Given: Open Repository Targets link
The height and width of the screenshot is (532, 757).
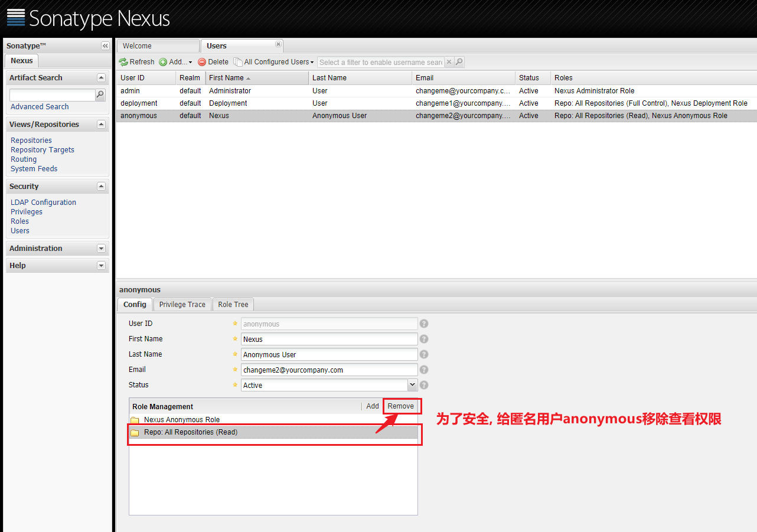Looking at the screenshot, I should [x=43, y=150].
